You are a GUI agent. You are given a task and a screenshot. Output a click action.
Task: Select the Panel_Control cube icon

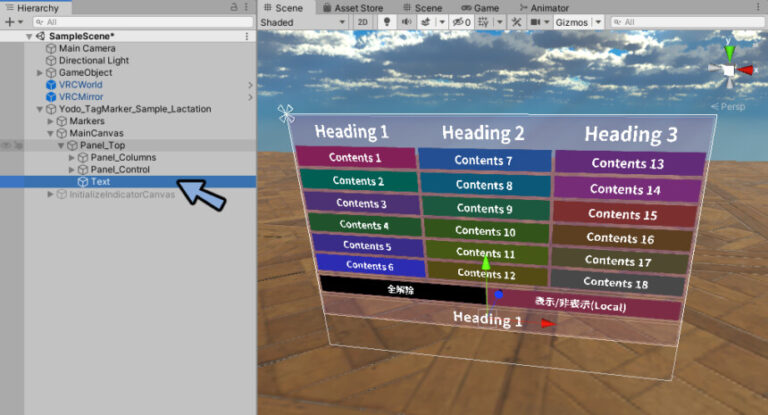(x=83, y=170)
